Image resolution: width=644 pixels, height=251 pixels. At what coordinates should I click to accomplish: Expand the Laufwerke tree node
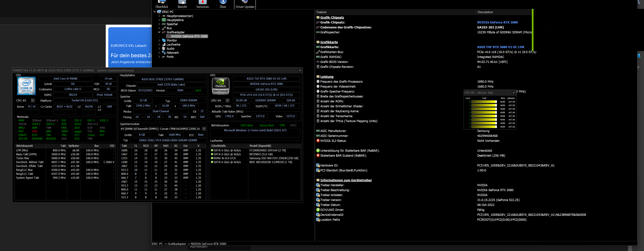tap(159, 45)
